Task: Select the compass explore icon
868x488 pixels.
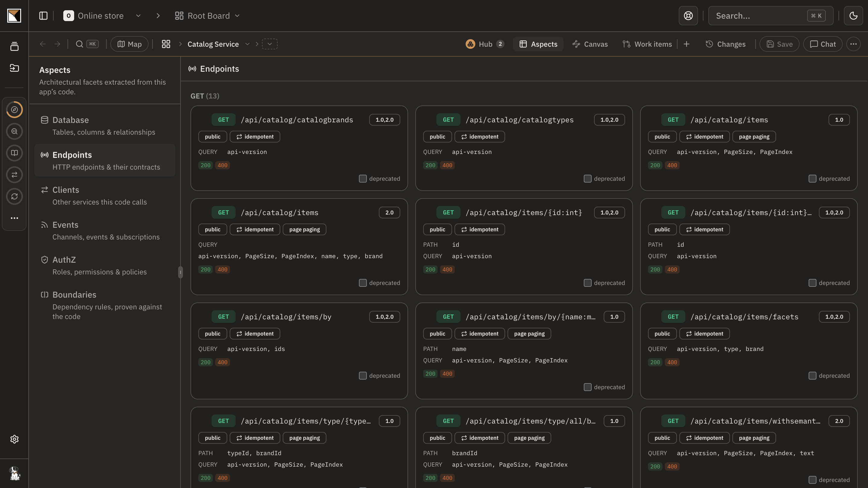Action: (14, 110)
